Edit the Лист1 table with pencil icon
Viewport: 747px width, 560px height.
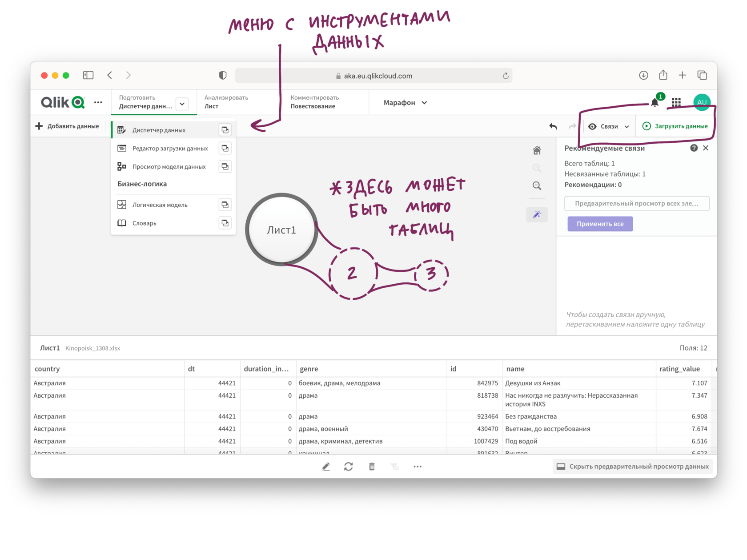pos(326,467)
